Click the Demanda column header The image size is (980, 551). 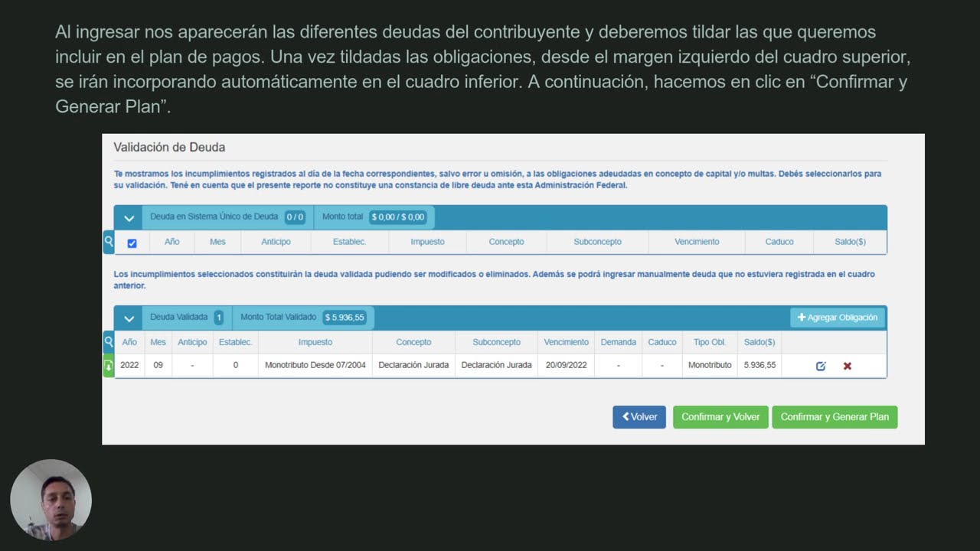(618, 342)
